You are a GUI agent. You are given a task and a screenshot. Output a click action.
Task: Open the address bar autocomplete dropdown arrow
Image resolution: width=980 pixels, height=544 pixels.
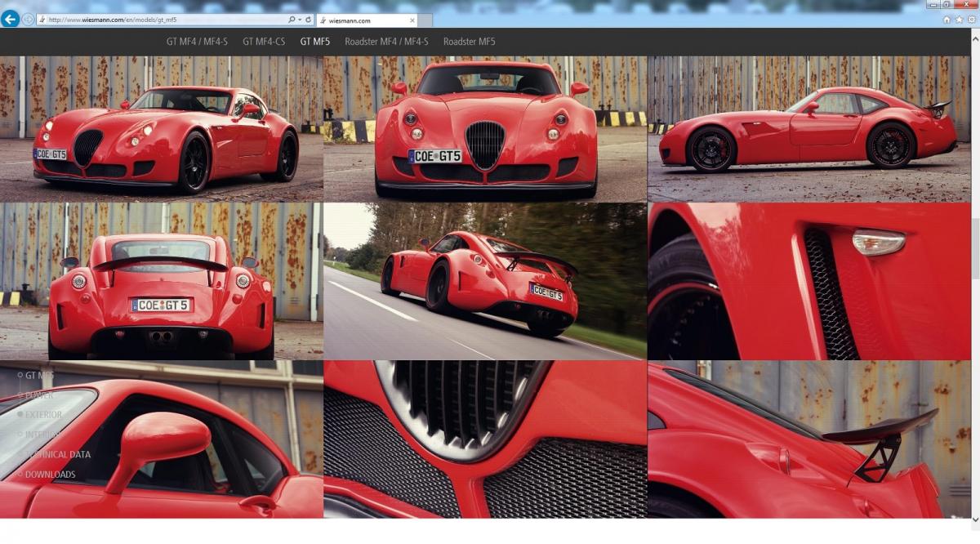pos(299,20)
